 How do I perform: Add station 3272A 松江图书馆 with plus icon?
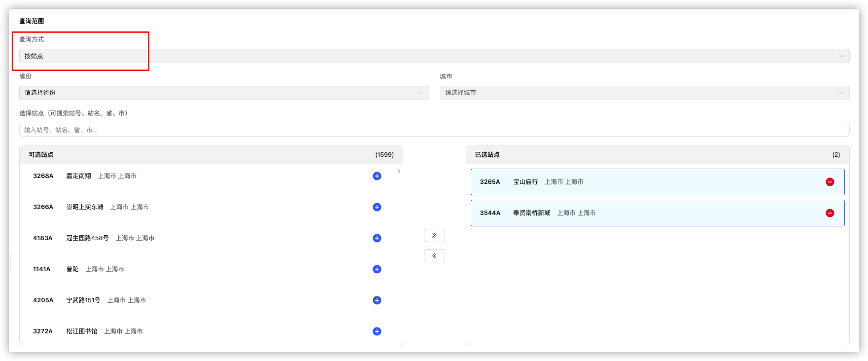(377, 331)
